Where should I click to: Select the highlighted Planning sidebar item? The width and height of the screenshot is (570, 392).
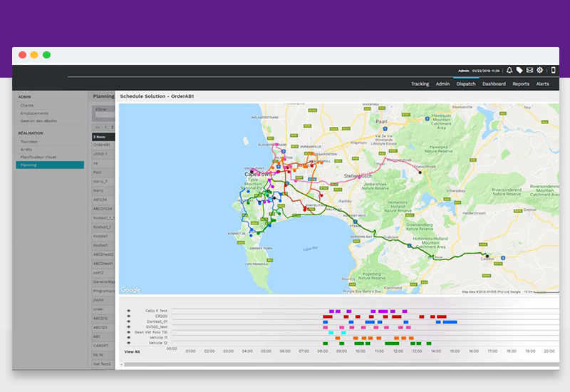(x=50, y=165)
